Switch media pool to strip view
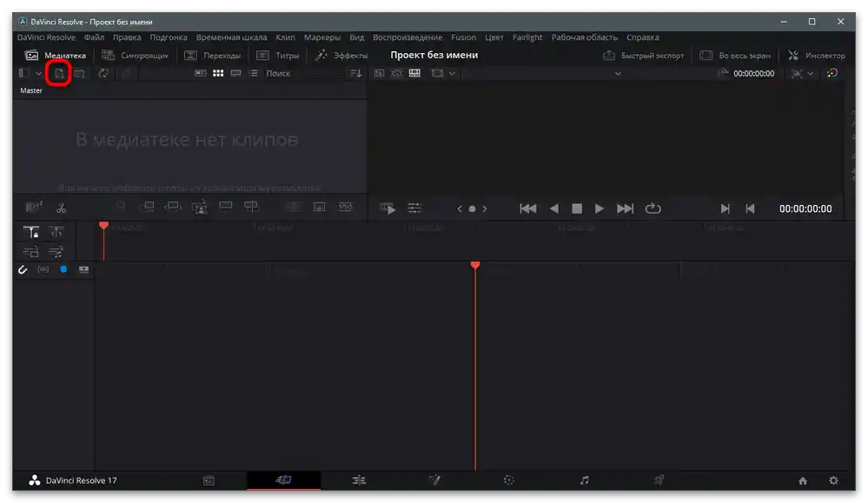Image resolution: width=868 pixels, height=503 pixels. (x=235, y=73)
